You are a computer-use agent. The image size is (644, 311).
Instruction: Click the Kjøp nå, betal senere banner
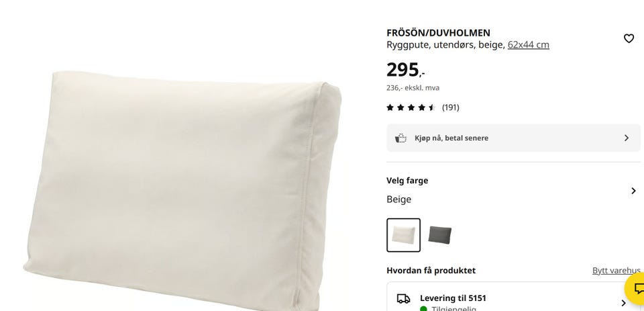pyautogui.click(x=513, y=138)
